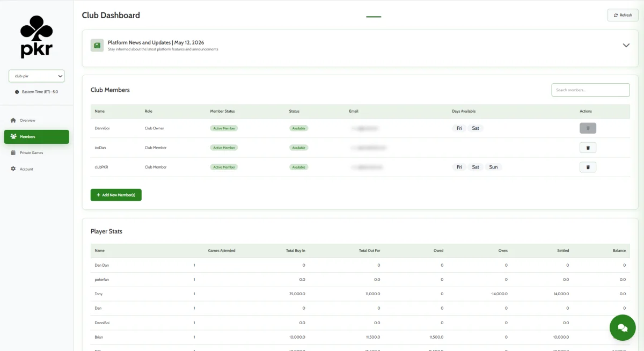Open the Members menu item
The height and width of the screenshot is (351, 644).
tap(36, 137)
